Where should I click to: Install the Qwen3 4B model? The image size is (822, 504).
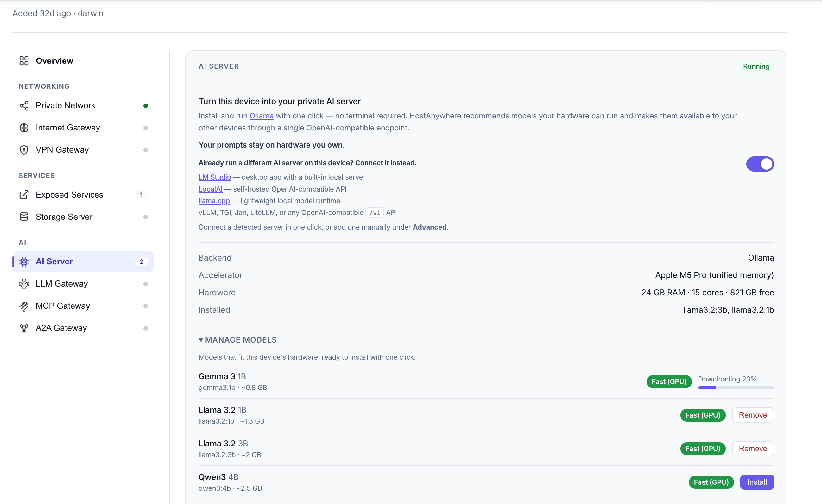757,482
